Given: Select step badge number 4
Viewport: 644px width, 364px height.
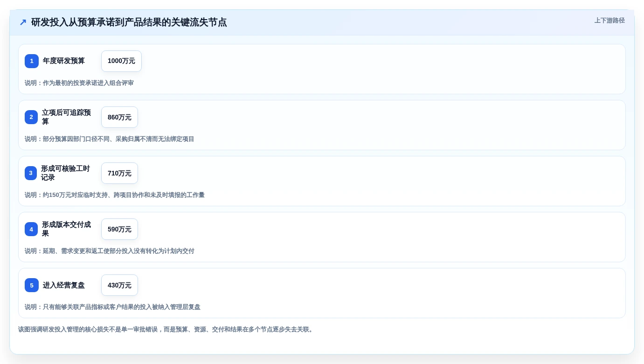Looking at the screenshot, I should [x=31, y=229].
